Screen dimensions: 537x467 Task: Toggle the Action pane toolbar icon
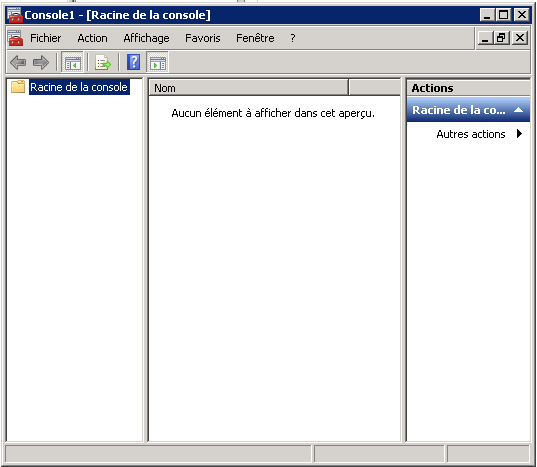(158, 62)
